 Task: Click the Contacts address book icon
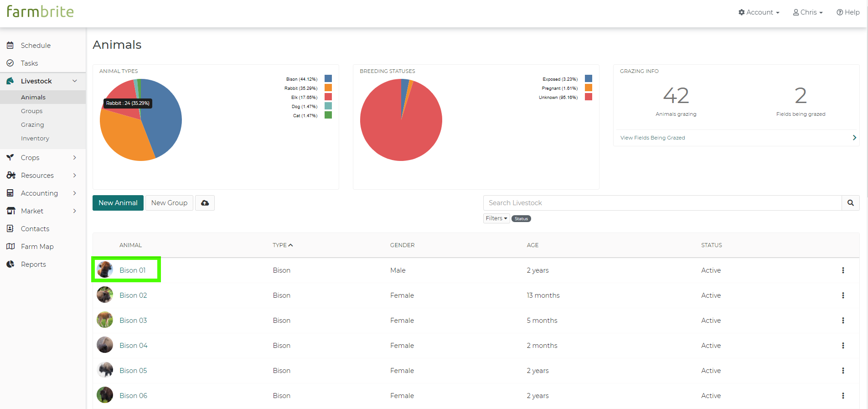(10, 228)
